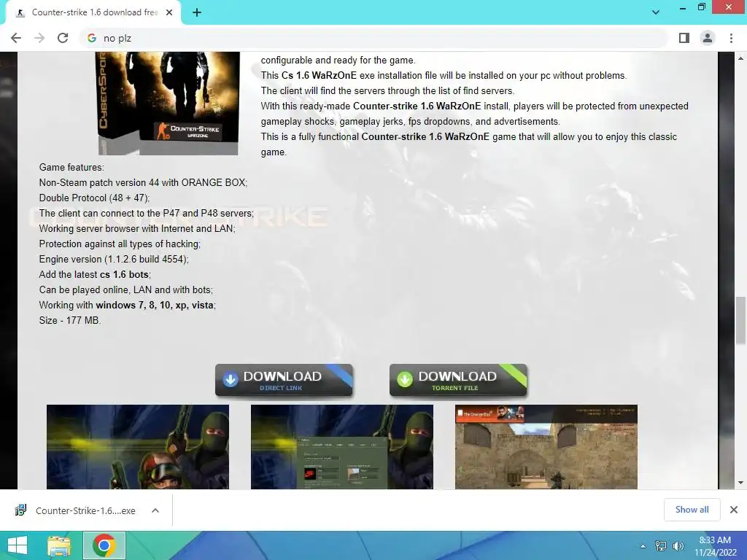This screenshot has width=747, height=560.
Task: Open File Explorer from taskbar
Action: coord(59,545)
